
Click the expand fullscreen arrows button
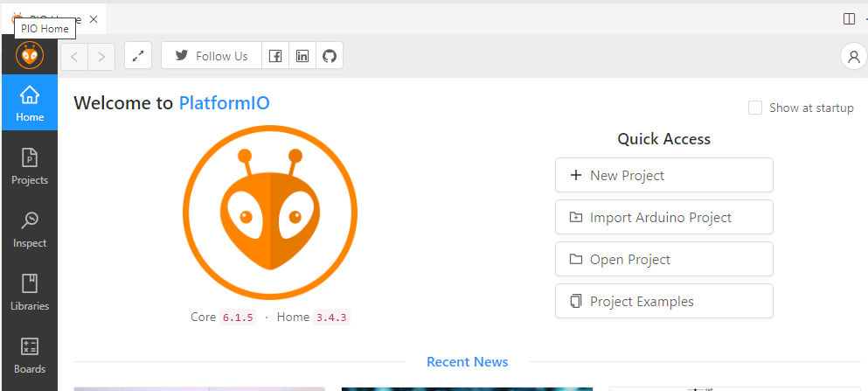coord(138,55)
